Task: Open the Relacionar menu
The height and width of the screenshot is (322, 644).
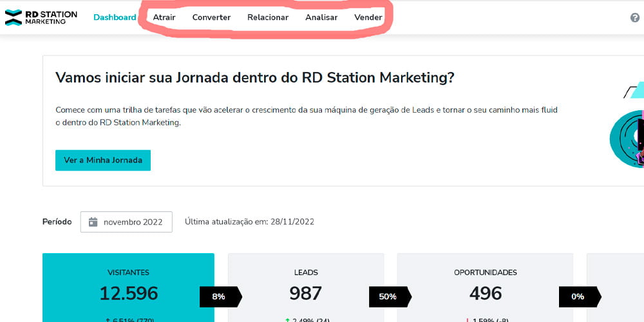Action: pos(268,17)
